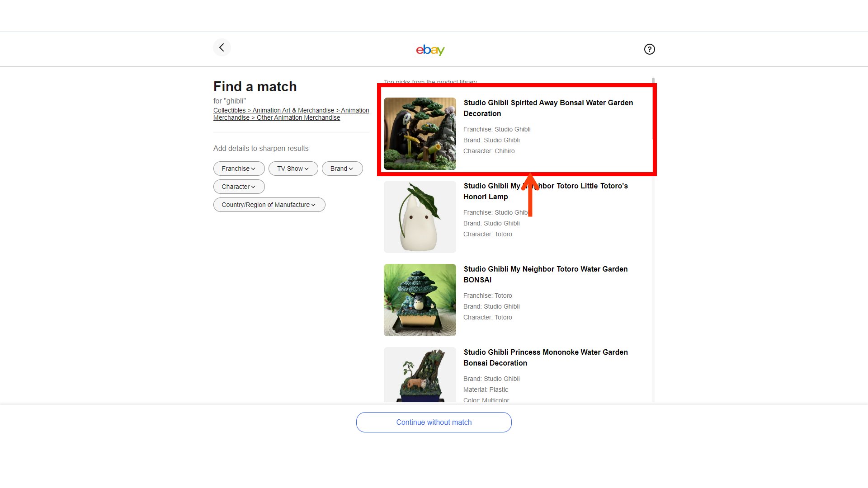The height and width of the screenshot is (488, 868).
Task: Click the Other Animation Merchandise breadcrumb link
Action: coord(298,117)
